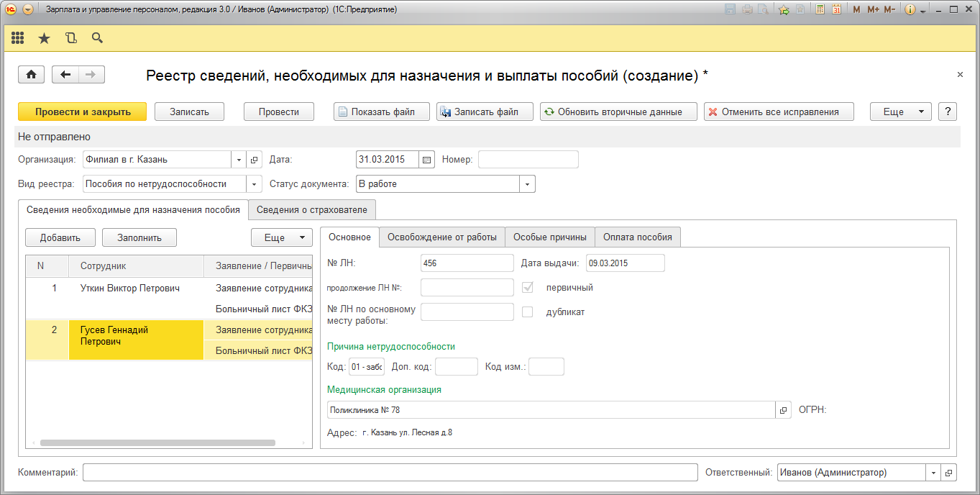Image resolution: width=980 pixels, height=495 pixels.
Task: Open the Статус документа dropdown
Action: coord(528,184)
